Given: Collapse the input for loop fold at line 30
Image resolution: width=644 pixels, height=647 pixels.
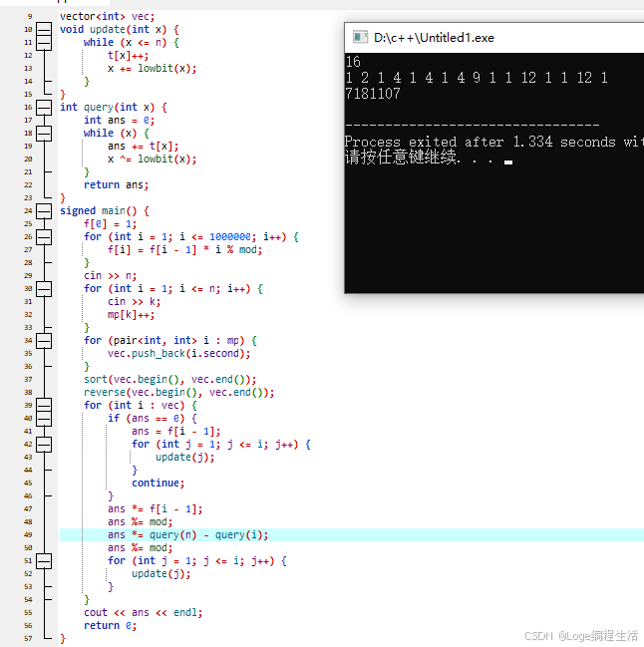Looking at the screenshot, I should click(x=44, y=289).
